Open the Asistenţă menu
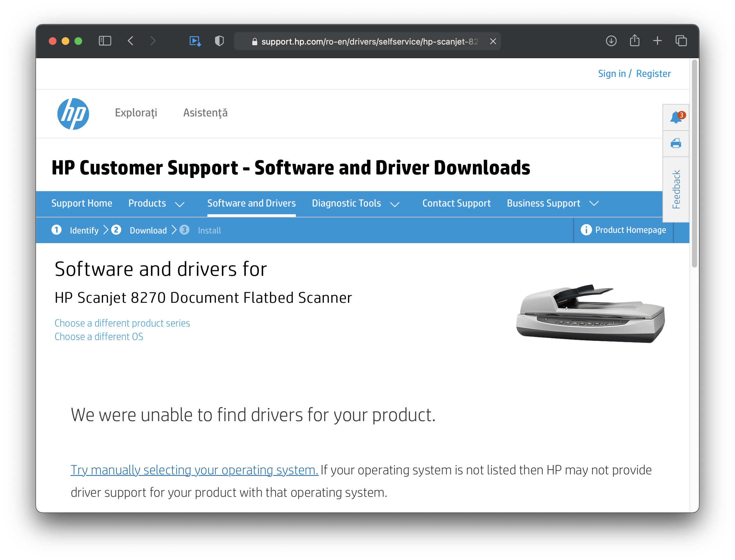 [x=205, y=113]
